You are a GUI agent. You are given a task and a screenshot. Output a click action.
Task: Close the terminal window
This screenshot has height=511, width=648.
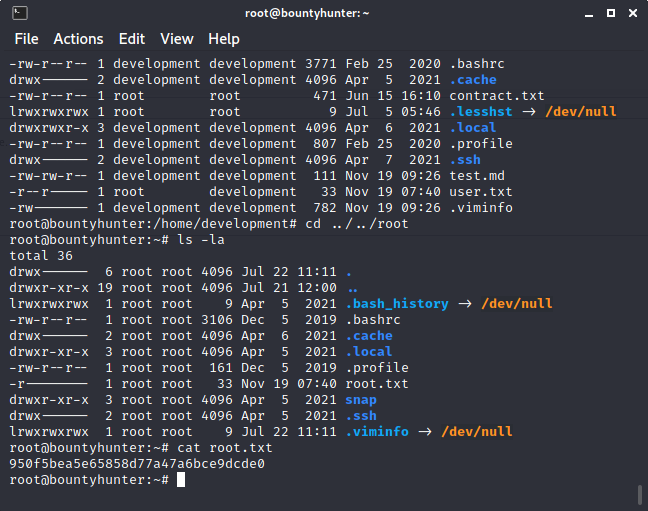pos(633,13)
